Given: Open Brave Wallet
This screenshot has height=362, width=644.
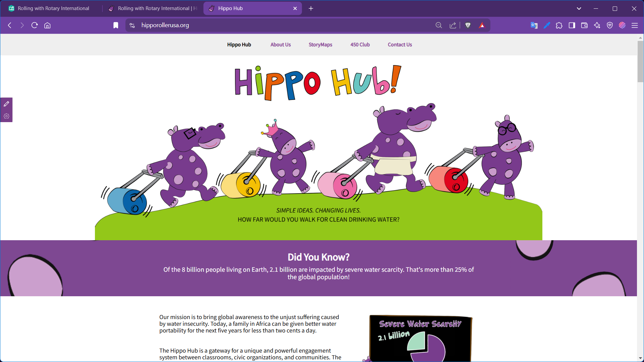Looking at the screenshot, I should [x=584, y=25].
